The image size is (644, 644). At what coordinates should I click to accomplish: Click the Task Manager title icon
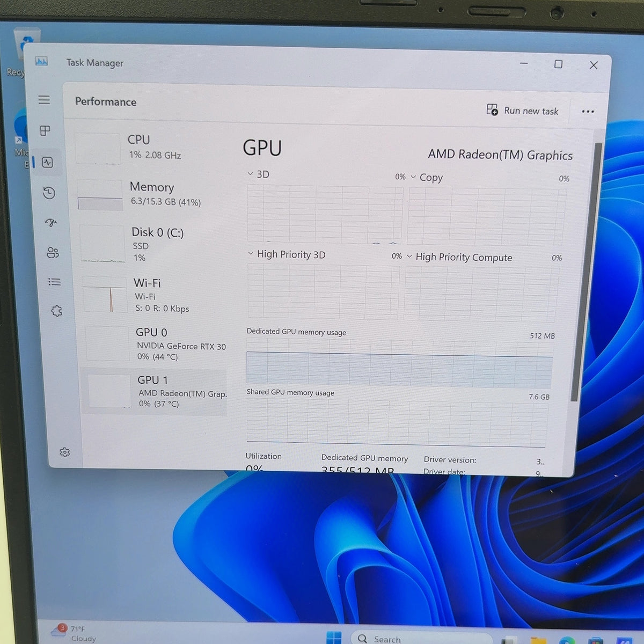pyautogui.click(x=41, y=61)
